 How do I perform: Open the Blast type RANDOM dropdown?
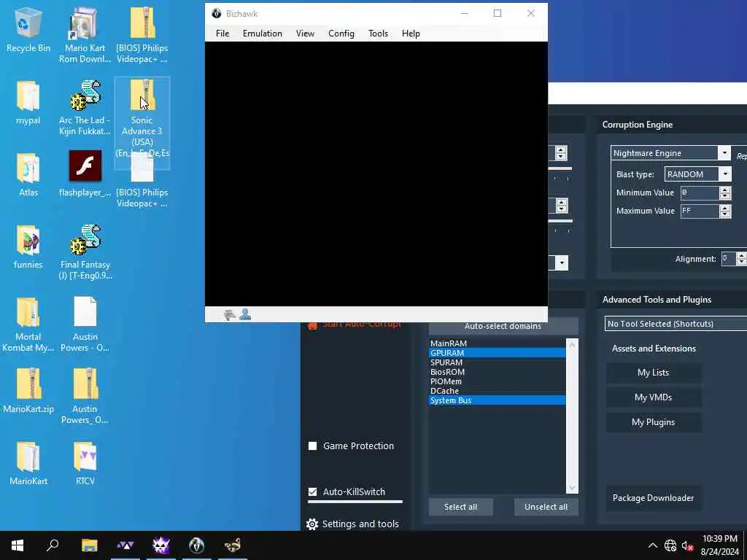725,174
